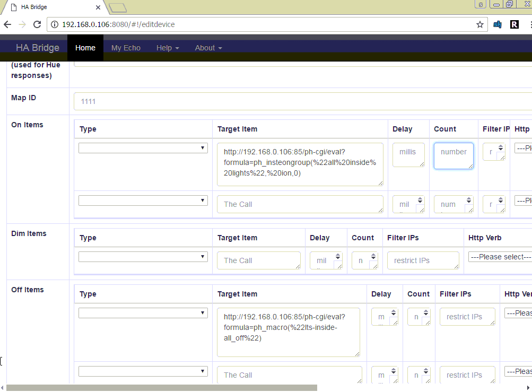This screenshot has width=532, height=392.
Task: Open Type dropdown in first On Items row
Action: coord(143,148)
